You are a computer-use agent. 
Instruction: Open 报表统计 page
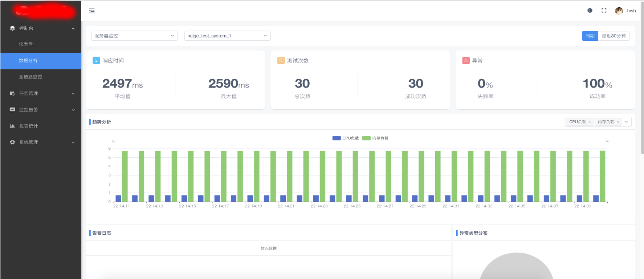click(x=41, y=126)
